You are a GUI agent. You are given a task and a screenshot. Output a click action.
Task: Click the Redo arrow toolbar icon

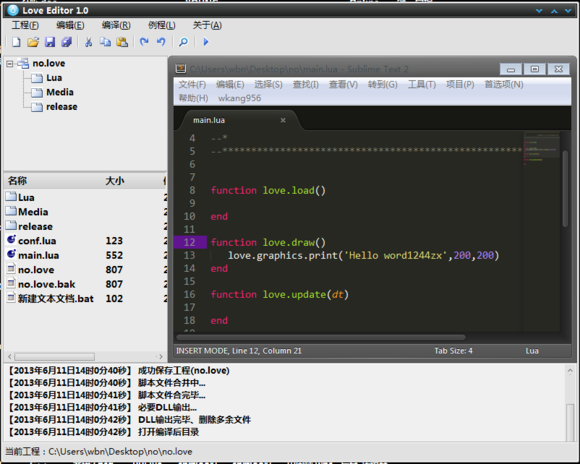[x=144, y=42]
